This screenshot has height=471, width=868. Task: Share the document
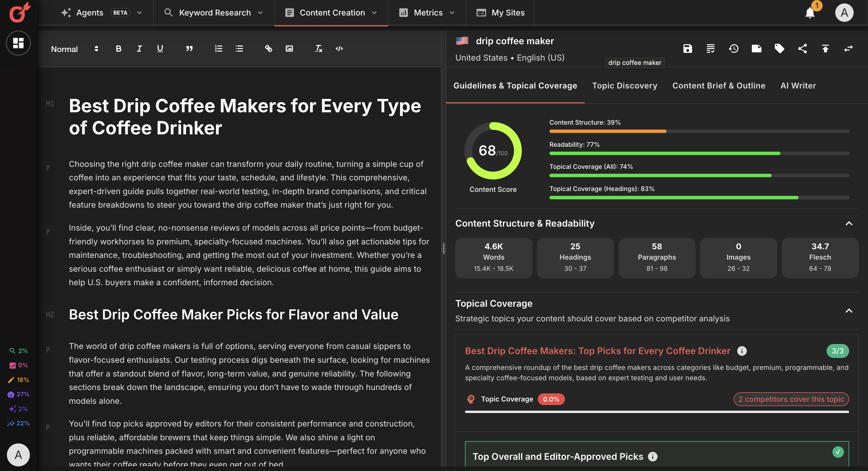click(x=802, y=49)
